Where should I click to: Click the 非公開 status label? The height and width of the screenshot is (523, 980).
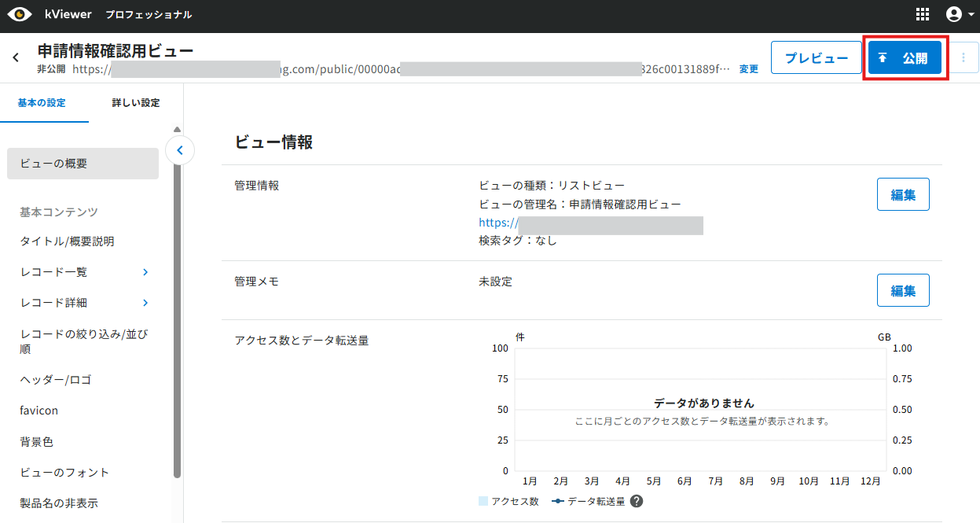[51, 69]
